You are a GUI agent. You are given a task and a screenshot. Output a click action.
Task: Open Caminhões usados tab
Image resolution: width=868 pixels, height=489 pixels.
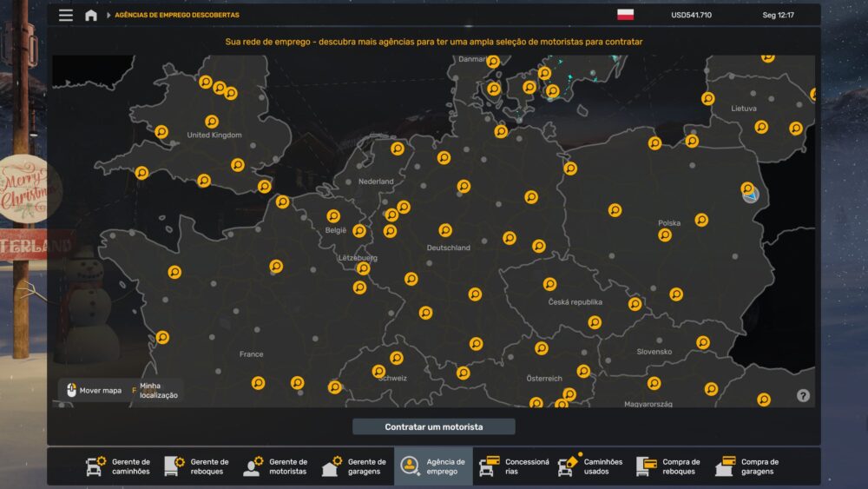coord(591,466)
